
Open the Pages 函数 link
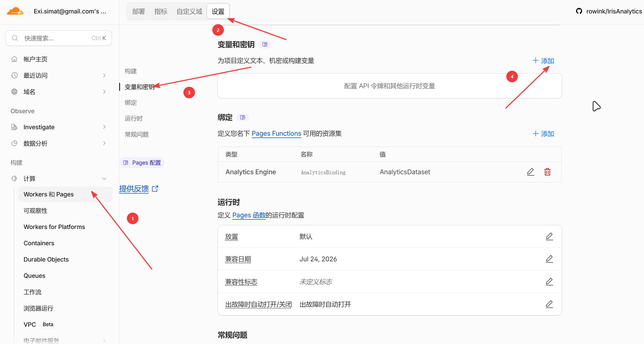[249, 215]
